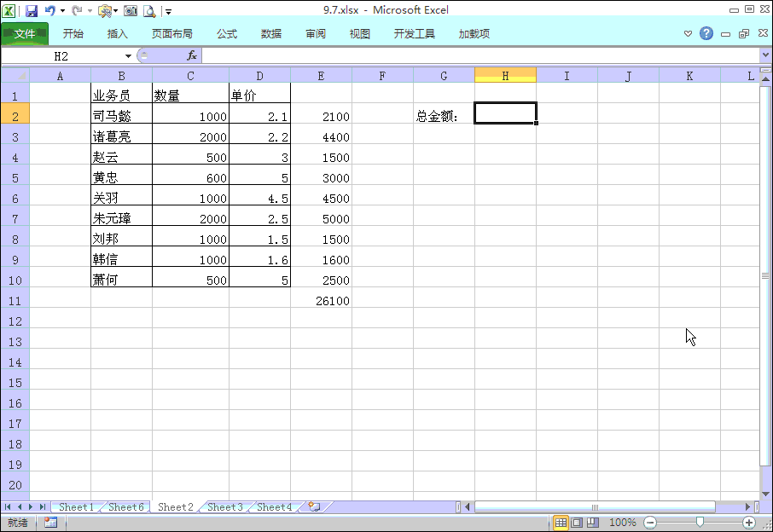Switch to the 开始 ribbon tab
The image size is (773, 532).
(73, 33)
